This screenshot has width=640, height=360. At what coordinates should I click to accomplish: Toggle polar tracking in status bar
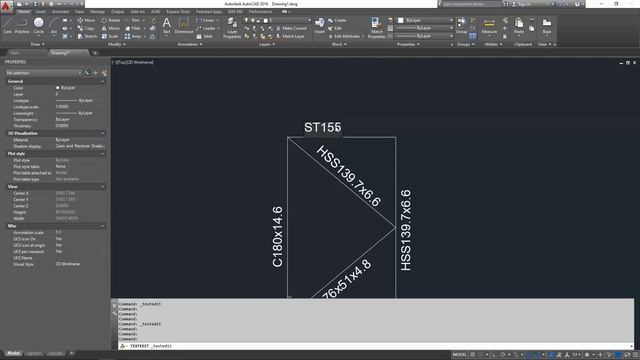[x=503, y=355]
